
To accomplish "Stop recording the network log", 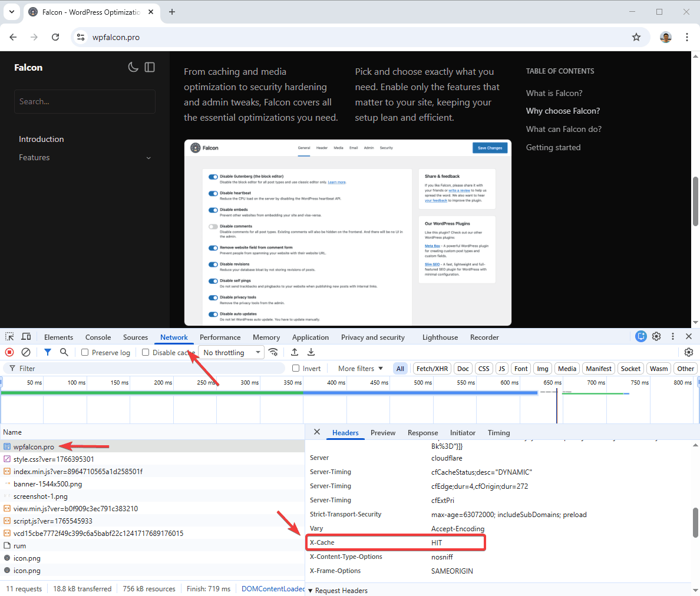I will 8,352.
